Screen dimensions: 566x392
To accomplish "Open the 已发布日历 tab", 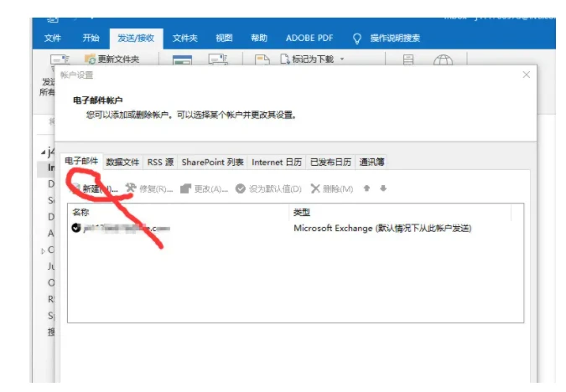I will click(x=330, y=162).
